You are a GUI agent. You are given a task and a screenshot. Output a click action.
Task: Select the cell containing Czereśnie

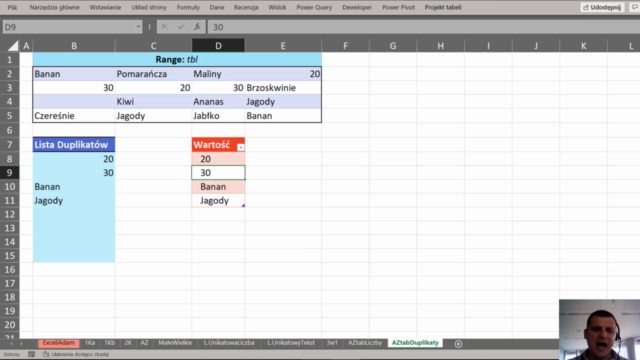[x=74, y=116]
